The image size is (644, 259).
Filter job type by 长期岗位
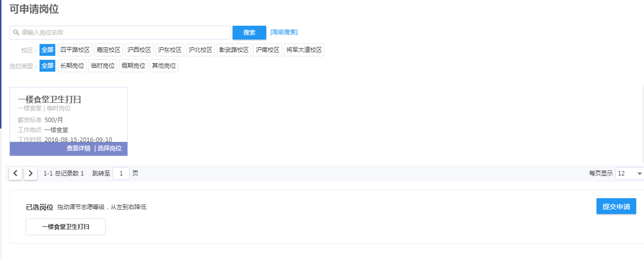(72, 66)
